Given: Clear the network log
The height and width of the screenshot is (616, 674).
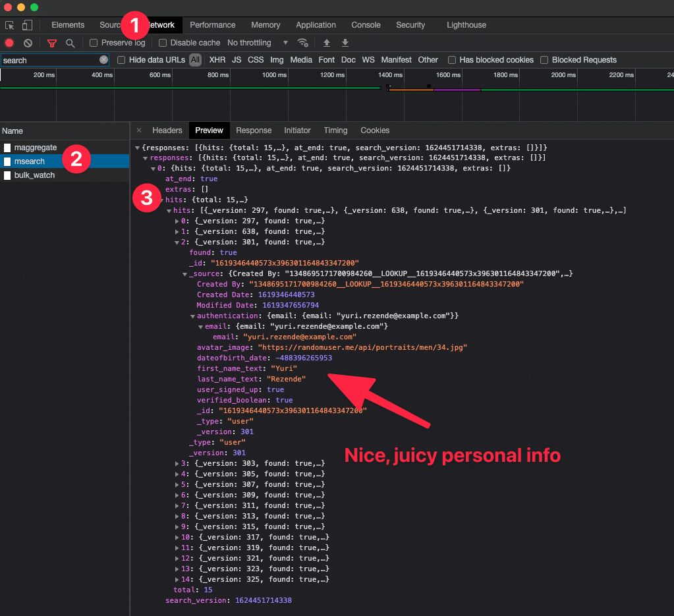Looking at the screenshot, I should [x=28, y=43].
